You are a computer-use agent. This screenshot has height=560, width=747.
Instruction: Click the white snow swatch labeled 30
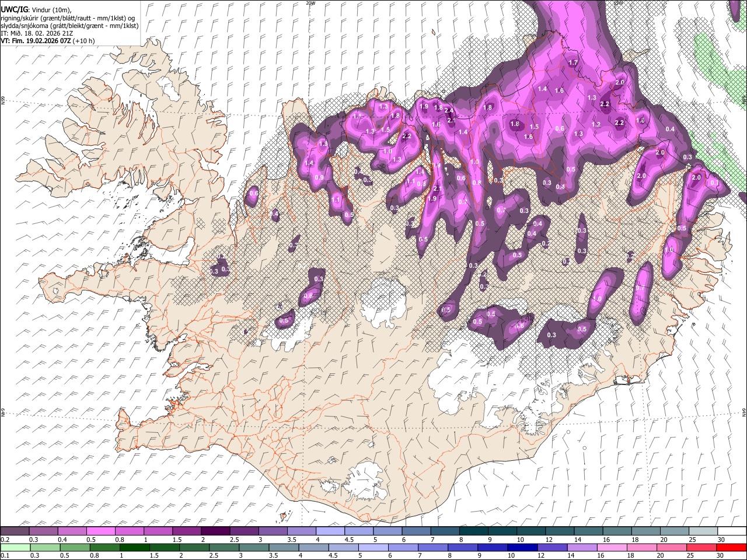coord(731,531)
